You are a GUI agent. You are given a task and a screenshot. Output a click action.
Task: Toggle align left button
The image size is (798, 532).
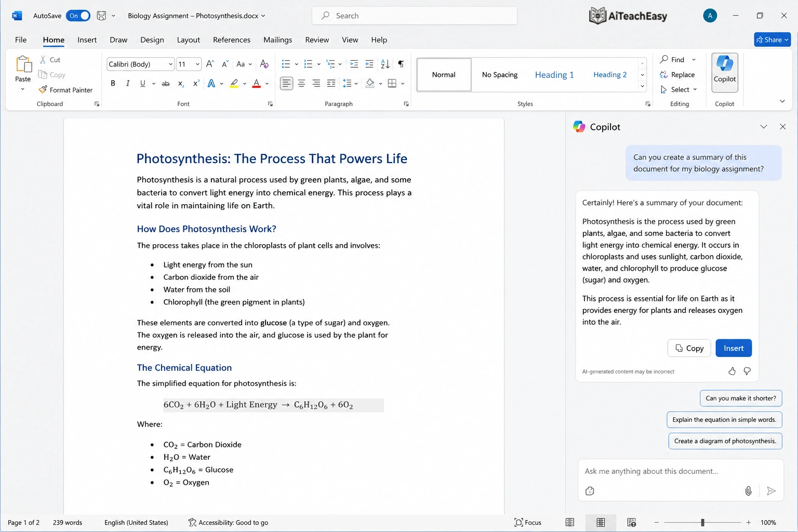286,84
